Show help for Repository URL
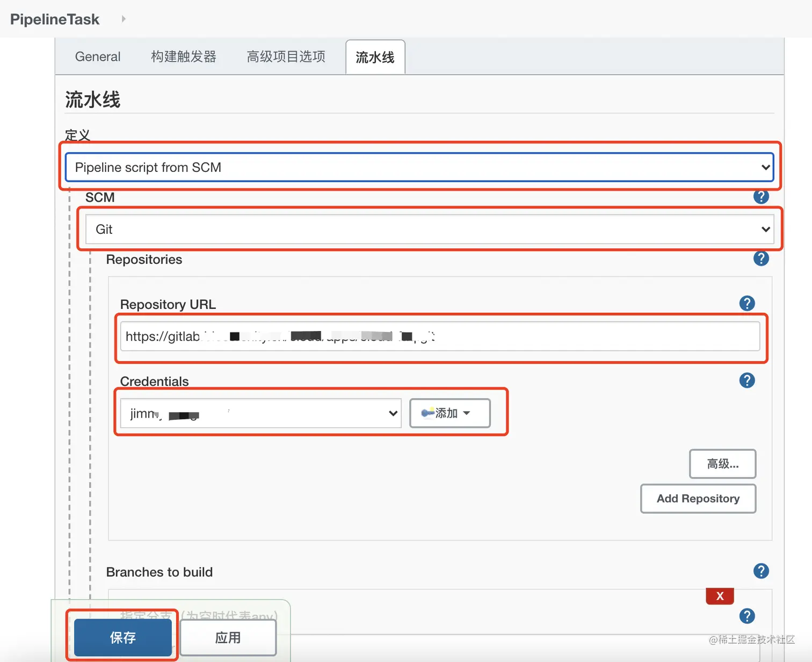 (747, 303)
